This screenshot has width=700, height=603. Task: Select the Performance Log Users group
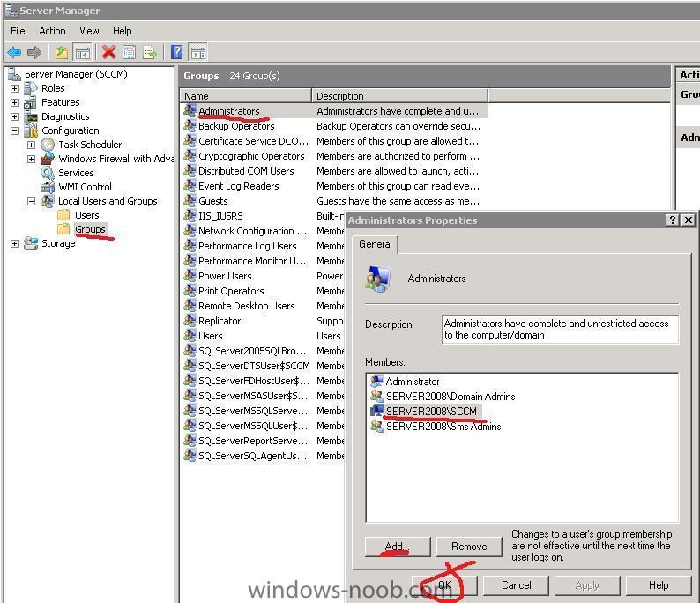pyautogui.click(x=248, y=246)
